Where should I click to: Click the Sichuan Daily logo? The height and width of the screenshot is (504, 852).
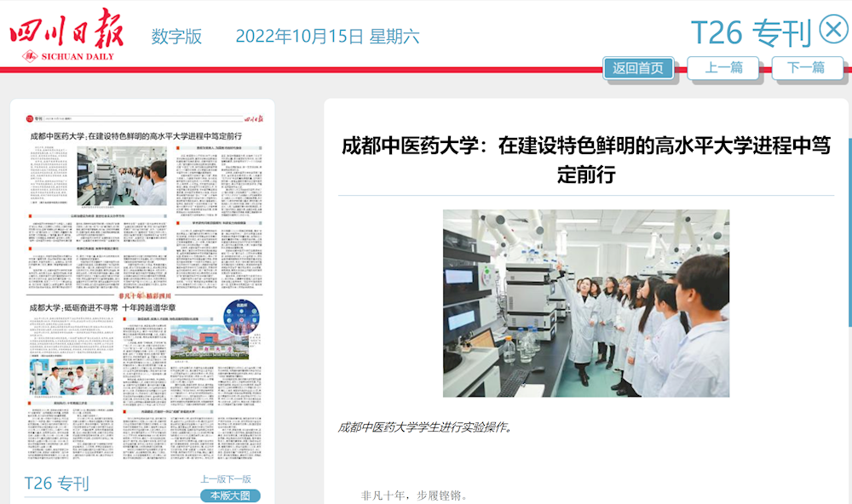[x=66, y=36]
